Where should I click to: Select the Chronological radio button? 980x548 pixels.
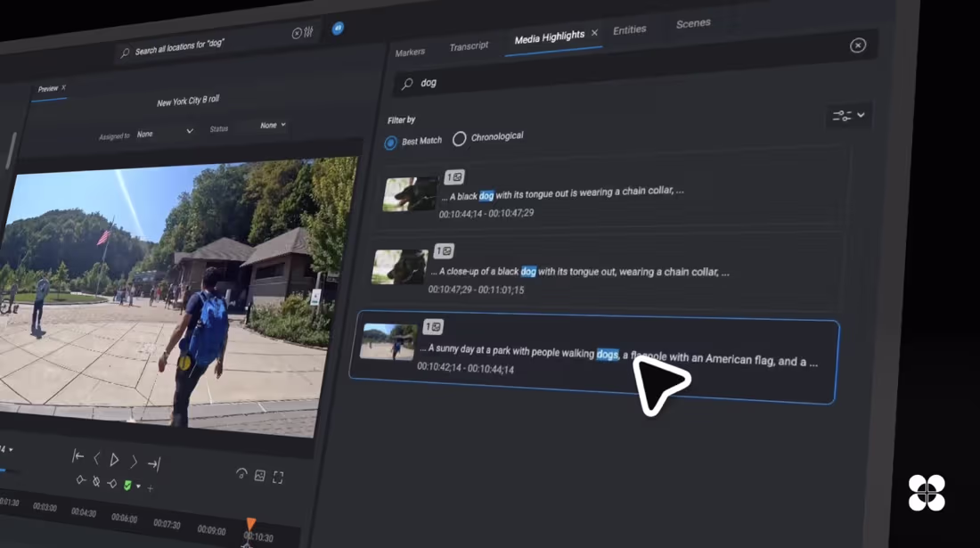point(460,139)
